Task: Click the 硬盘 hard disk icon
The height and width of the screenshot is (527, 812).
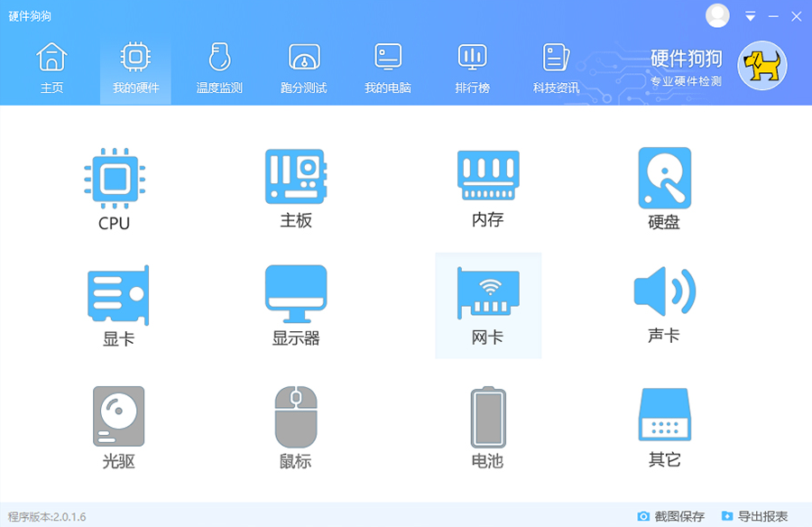Action: coord(664,188)
